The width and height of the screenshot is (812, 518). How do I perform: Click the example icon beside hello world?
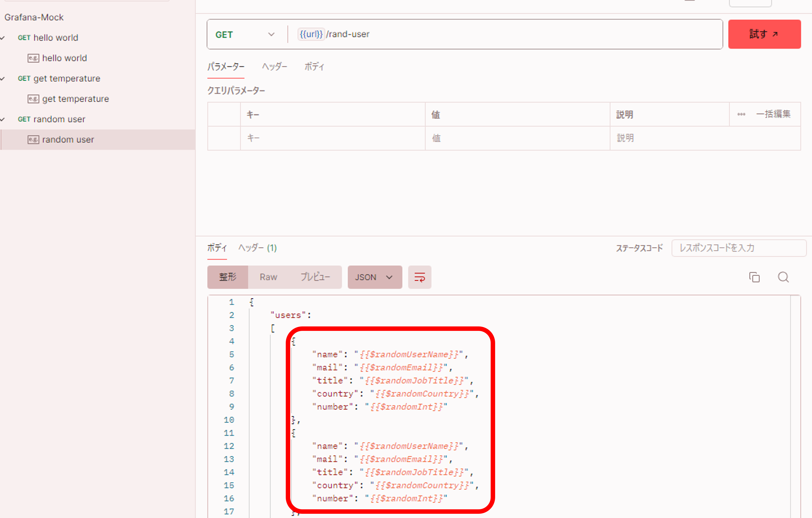(33, 58)
